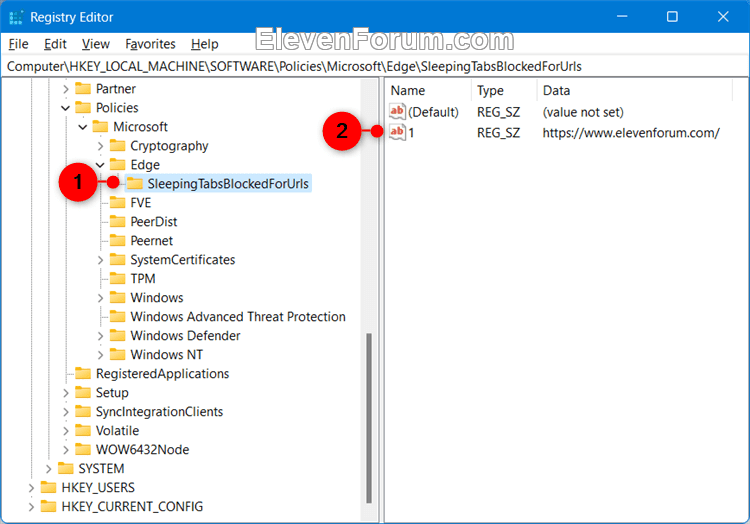Click the Setup folder icon
Screen dimensions: 750x524
click(83, 393)
